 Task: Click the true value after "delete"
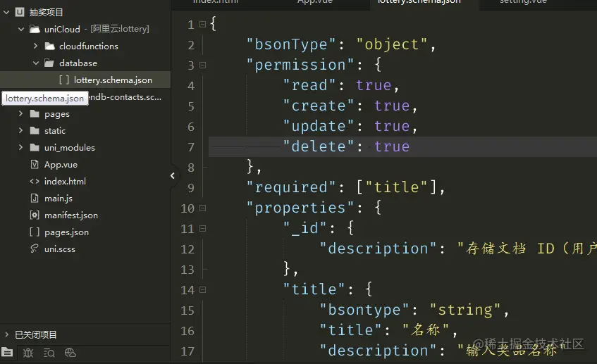(392, 147)
